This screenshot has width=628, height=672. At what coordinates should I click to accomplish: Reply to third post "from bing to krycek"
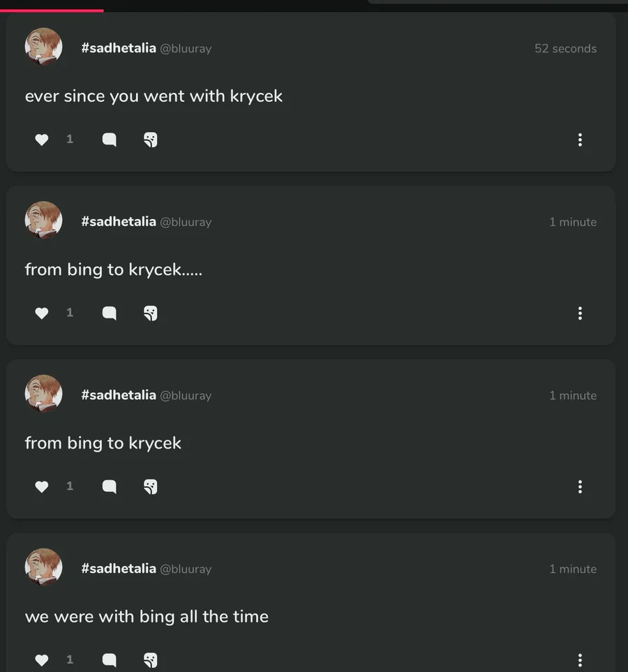point(110,486)
